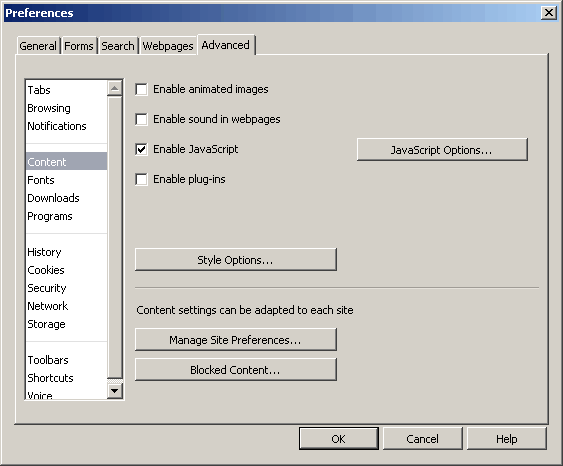Go to the Search tab
This screenshot has height=466, width=563.
[x=118, y=46]
